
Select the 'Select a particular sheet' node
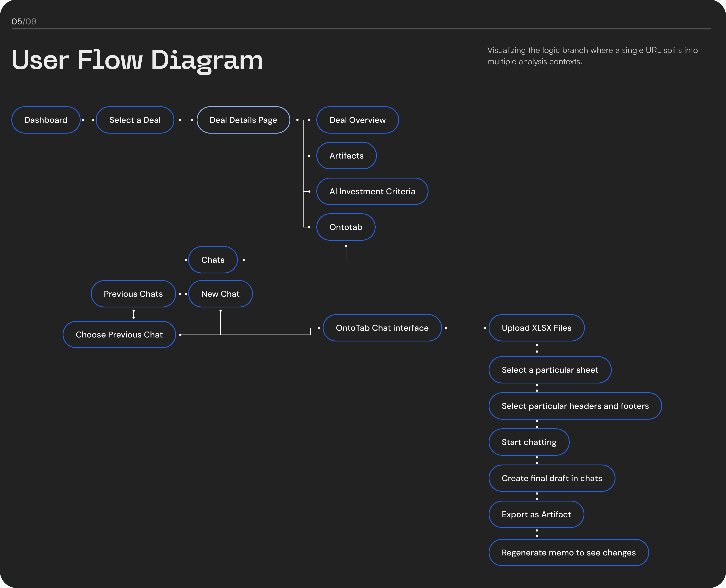[550, 370]
